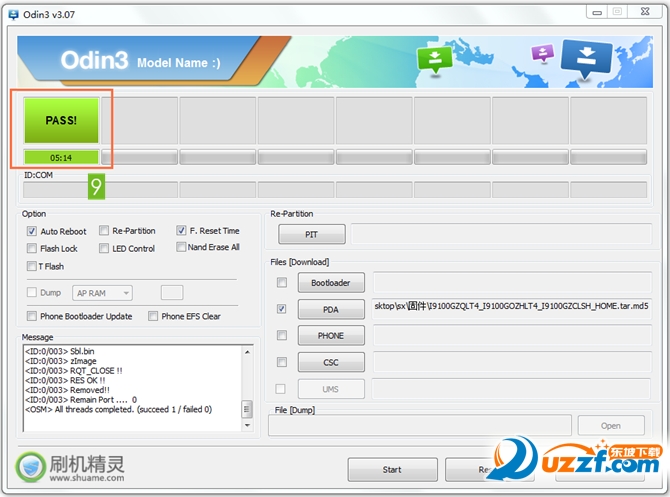Click the Odin3 title bar app icon

click(x=14, y=15)
